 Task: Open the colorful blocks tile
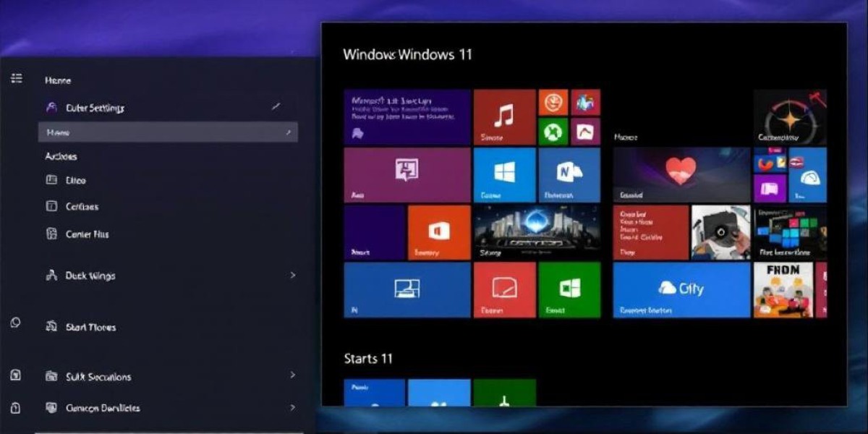790,232
